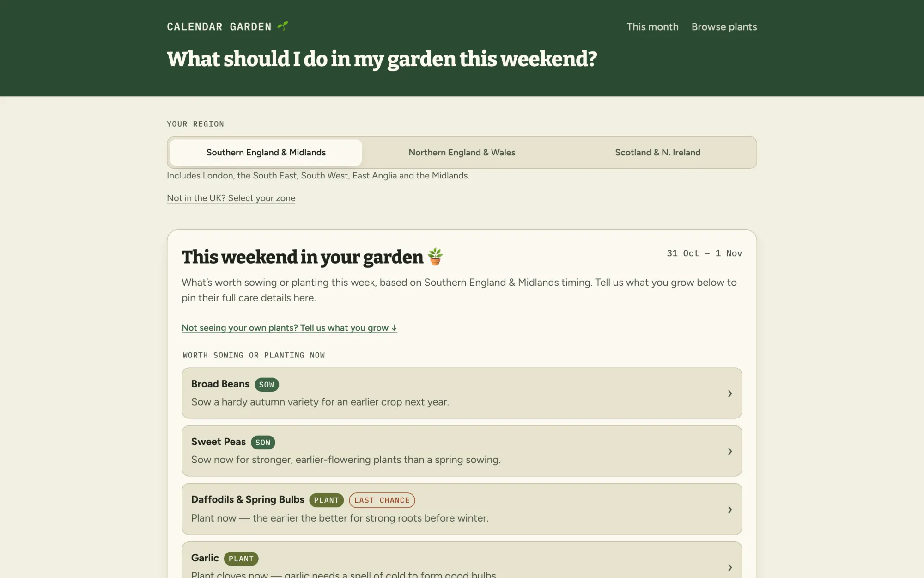Choose Scotland & N. Ireland region
The image size is (924, 578).
pos(657,153)
